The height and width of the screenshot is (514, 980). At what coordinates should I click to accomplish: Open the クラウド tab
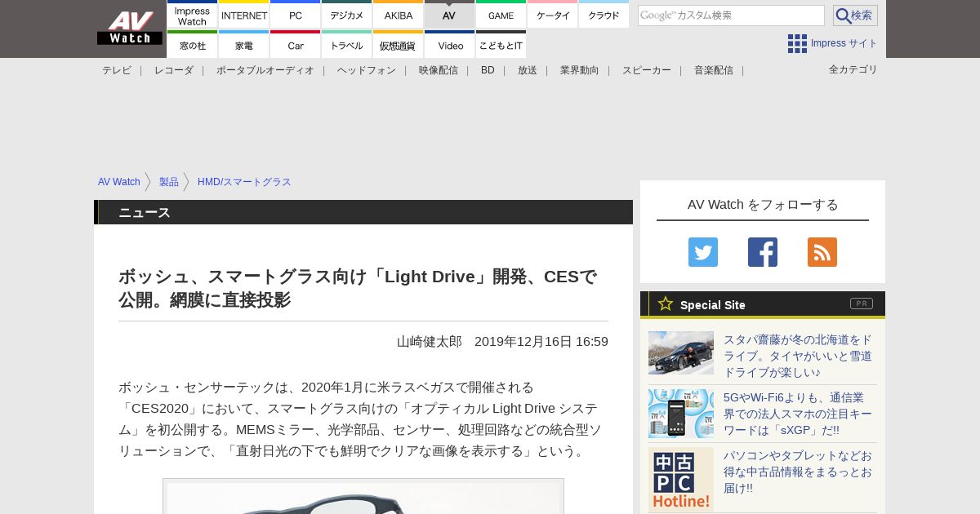click(x=604, y=15)
